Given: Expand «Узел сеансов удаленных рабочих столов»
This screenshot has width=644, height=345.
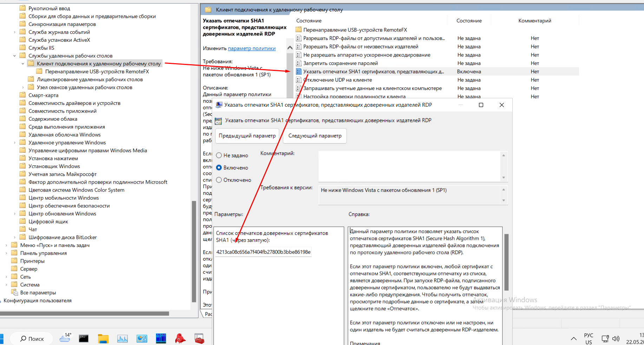Looking at the screenshot, I should [x=23, y=87].
